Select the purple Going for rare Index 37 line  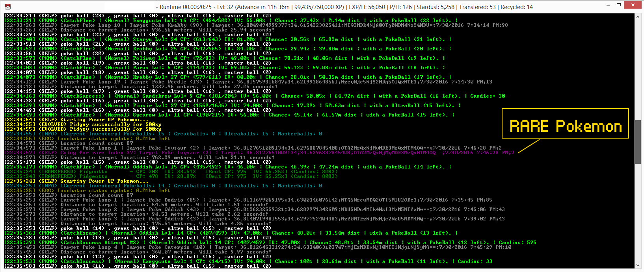(x=259, y=153)
